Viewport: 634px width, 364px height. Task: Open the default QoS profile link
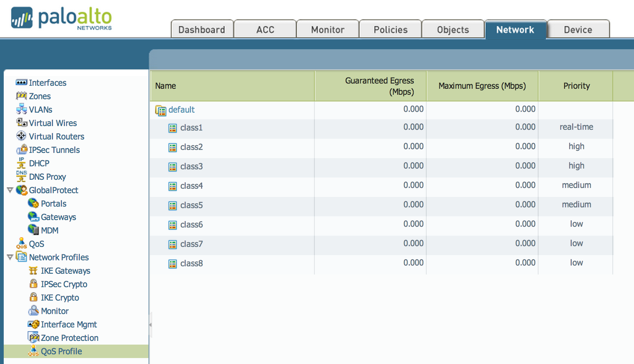click(182, 109)
